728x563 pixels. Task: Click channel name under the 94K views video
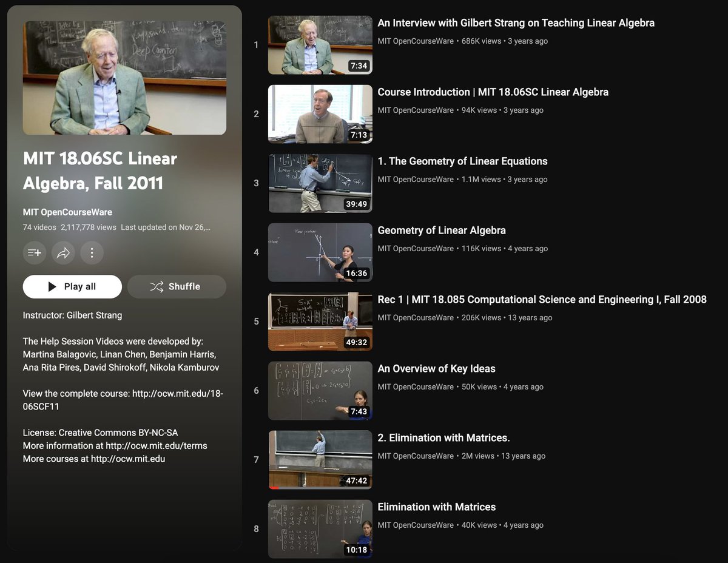416,110
